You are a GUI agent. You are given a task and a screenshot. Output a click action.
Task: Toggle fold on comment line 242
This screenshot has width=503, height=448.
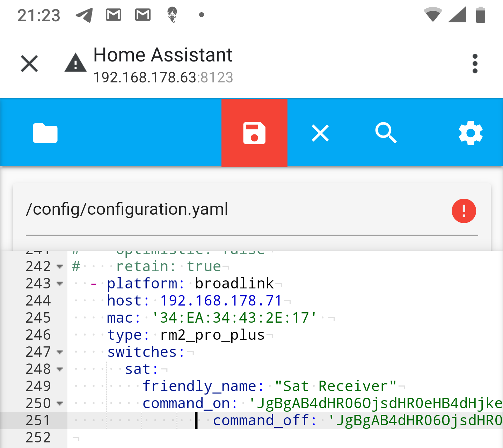click(60, 267)
